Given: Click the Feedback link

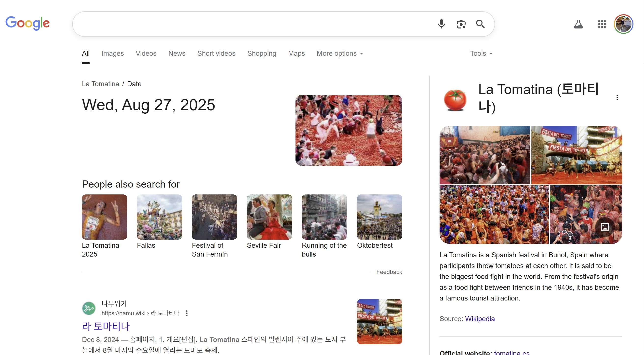Looking at the screenshot, I should pos(389,272).
